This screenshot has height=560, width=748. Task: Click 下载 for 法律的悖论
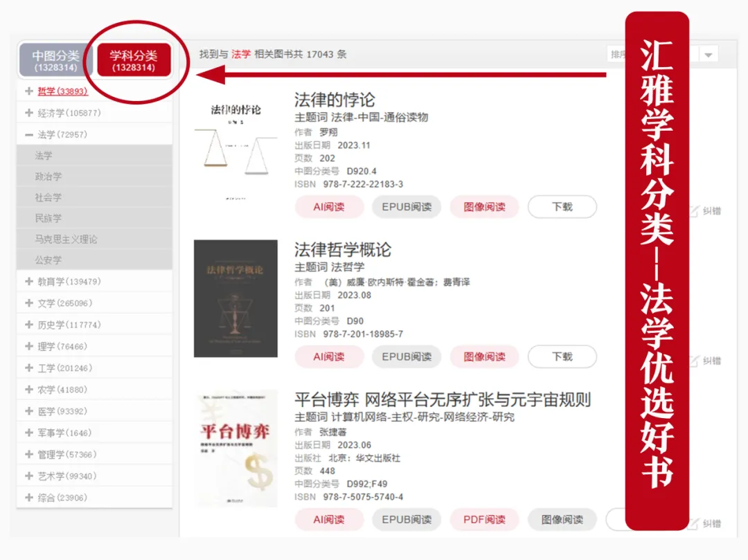point(562,207)
